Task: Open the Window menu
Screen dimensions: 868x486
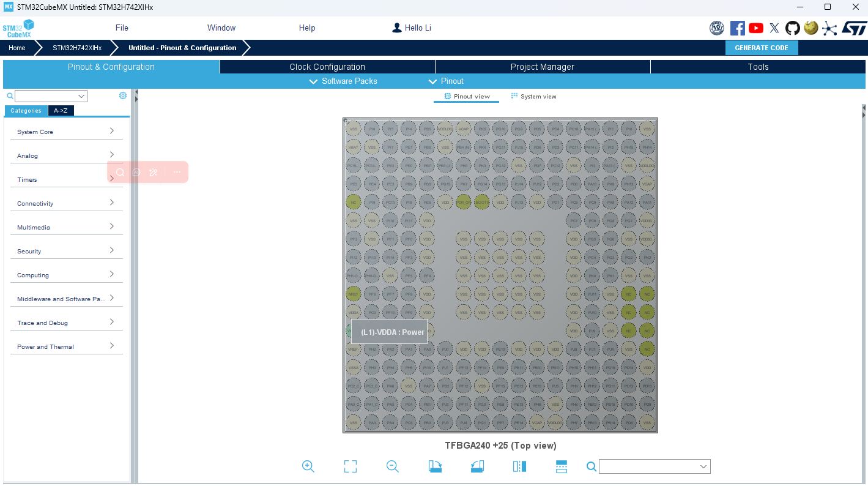Action: tap(221, 28)
